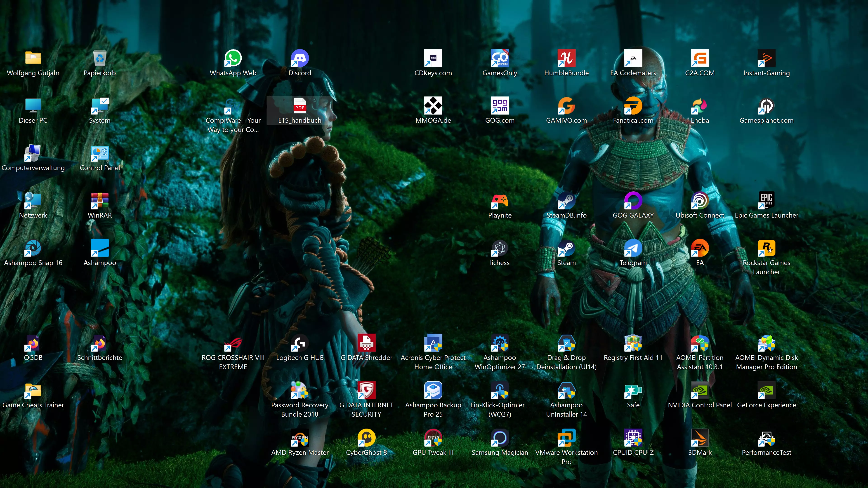868x488 pixels.
Task: Click the Telegram icon
Action: [x=633, y=248]
